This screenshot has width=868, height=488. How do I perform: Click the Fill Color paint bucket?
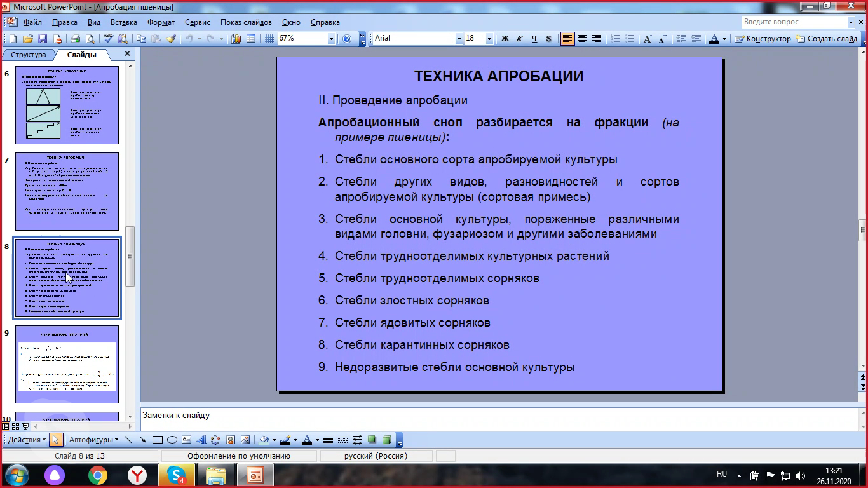click(x=265, y=440)
